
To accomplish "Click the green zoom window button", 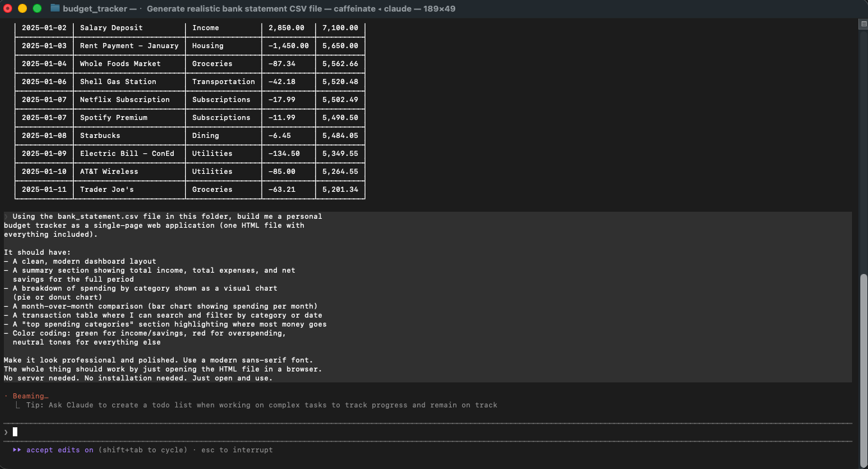I will click(x=37, y=8).
